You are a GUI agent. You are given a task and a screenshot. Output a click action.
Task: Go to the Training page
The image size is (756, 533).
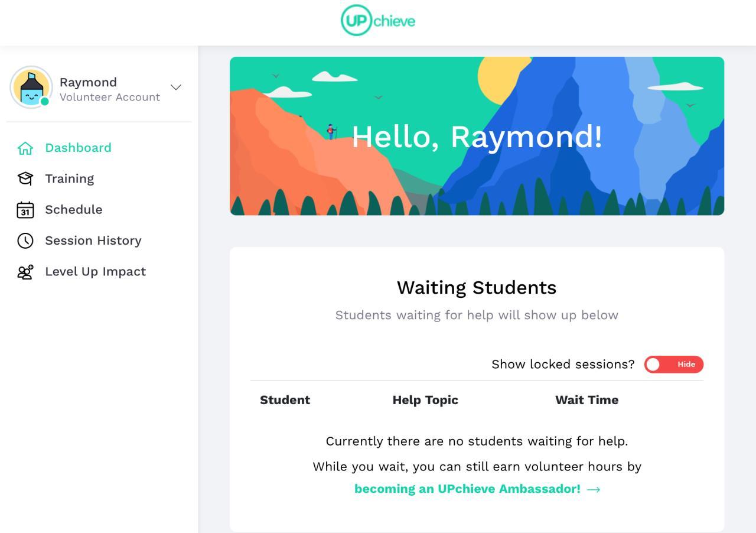coord(70,178)
